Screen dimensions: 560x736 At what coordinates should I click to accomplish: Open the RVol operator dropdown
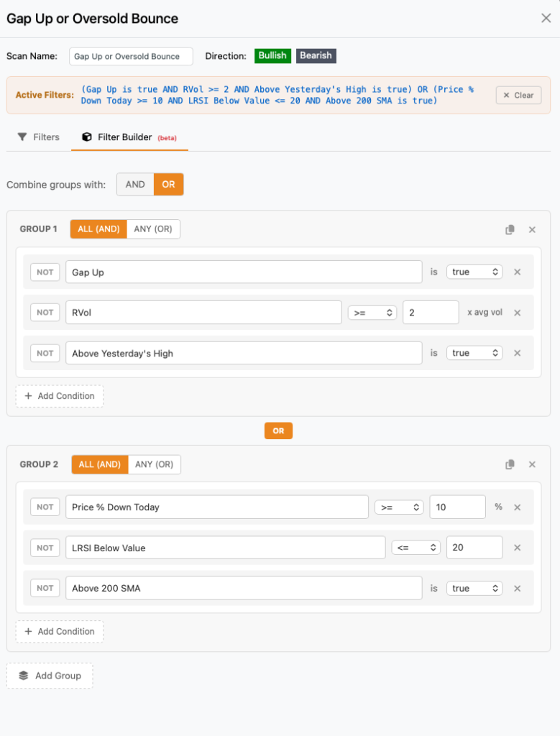pyautogui.click(x=372, y=313)
